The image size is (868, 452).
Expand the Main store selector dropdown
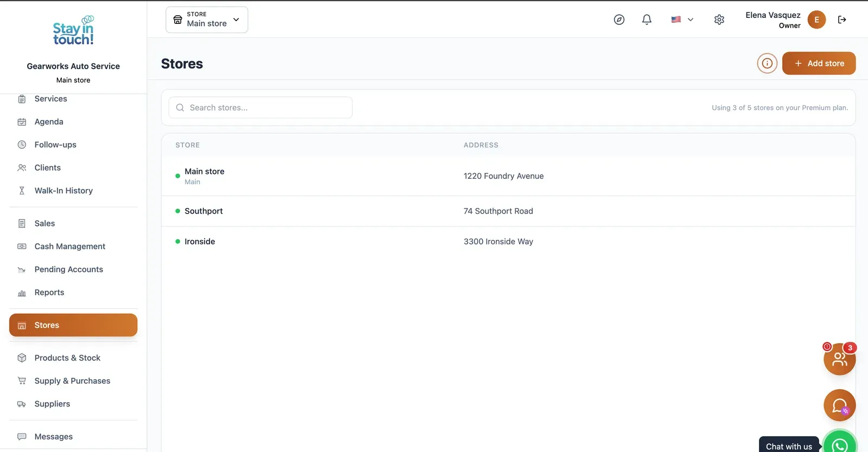coord(207,20)
